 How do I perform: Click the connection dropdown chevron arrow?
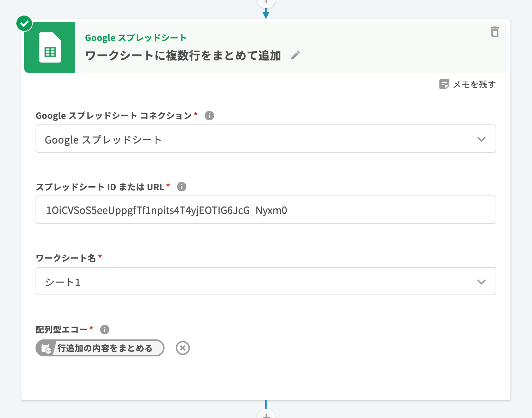[481, 139]
